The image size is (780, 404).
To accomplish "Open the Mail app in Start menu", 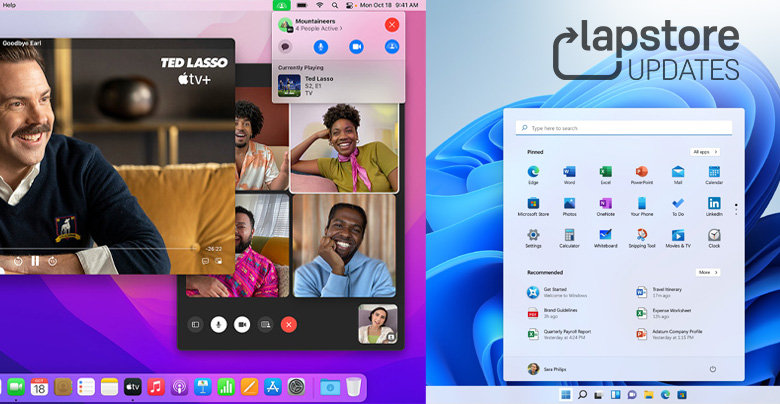I will (678, 175).
